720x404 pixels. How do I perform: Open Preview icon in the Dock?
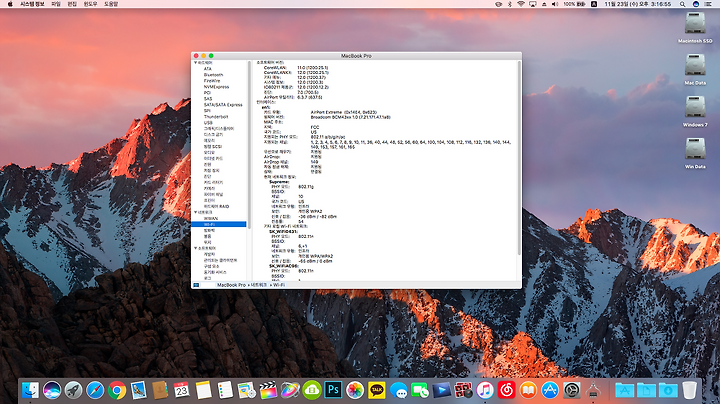point(247,390)
